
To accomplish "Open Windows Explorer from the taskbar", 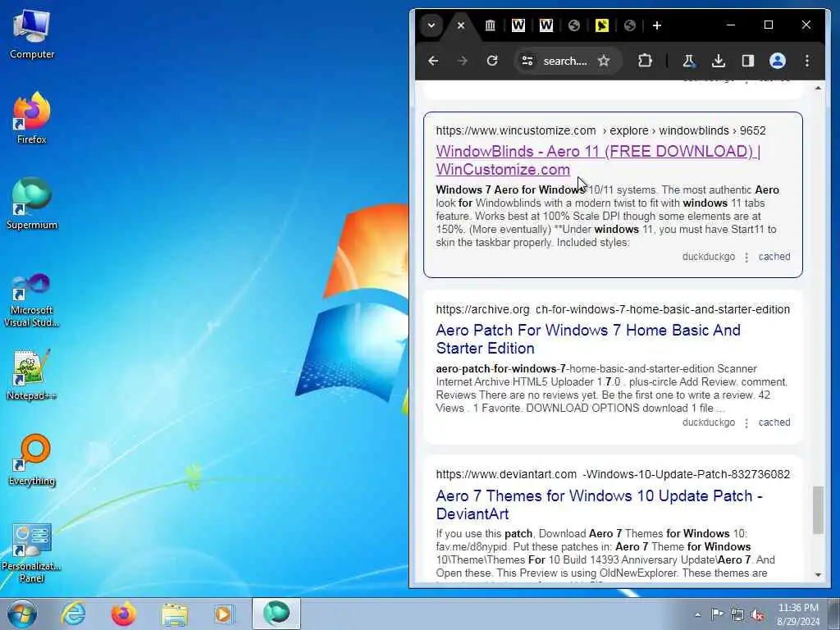I will coord(175,614).
